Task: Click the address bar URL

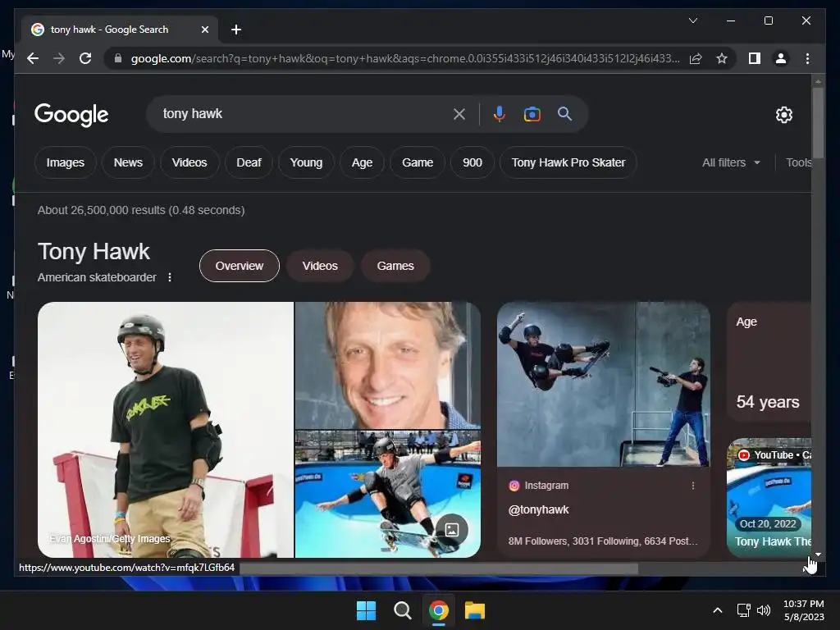Action: pyautogui.click(x=405, y=58)
